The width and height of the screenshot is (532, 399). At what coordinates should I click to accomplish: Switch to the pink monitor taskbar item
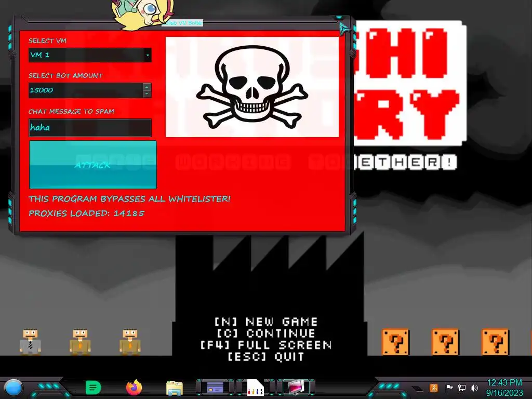[296, 388]
